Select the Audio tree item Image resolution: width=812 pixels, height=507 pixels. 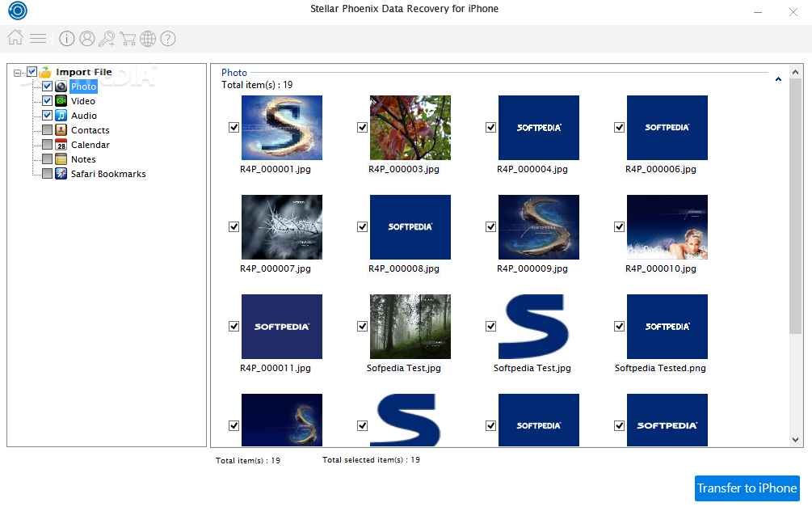point(84,116)
